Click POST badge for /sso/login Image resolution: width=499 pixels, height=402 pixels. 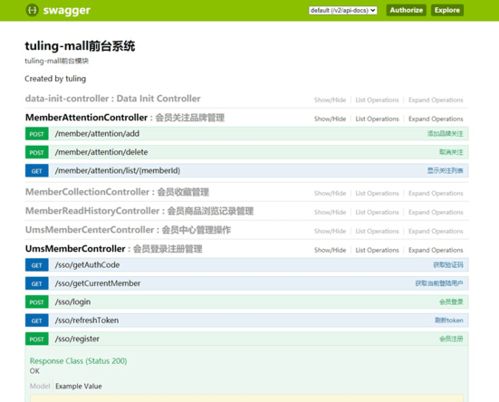pos(37,302)
